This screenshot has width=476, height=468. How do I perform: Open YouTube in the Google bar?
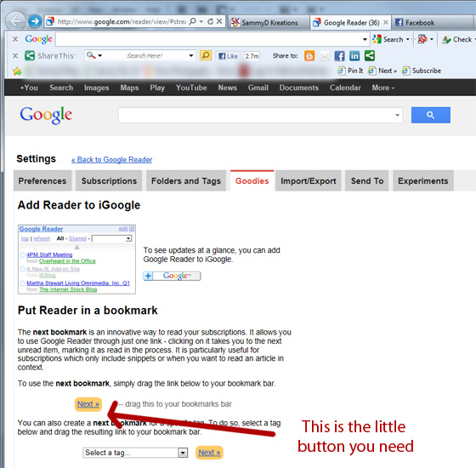[x=191, y=88]
